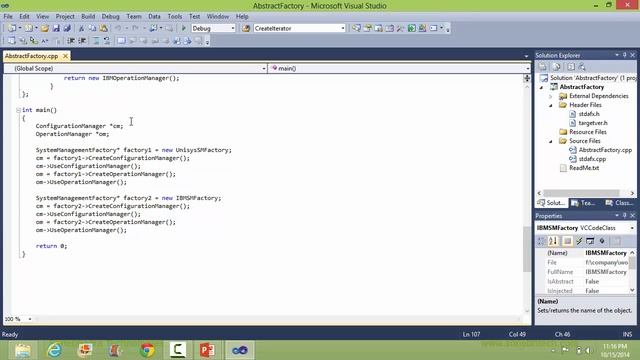Click the Decrease Indent icon
Viewport: 640px width, 360px height.
point(71,40)
